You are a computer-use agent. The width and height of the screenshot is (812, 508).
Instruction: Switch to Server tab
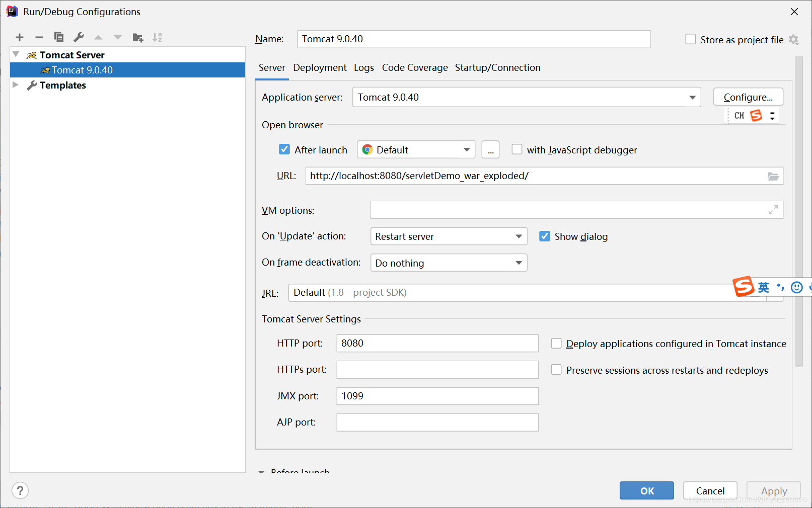(272, 68)
